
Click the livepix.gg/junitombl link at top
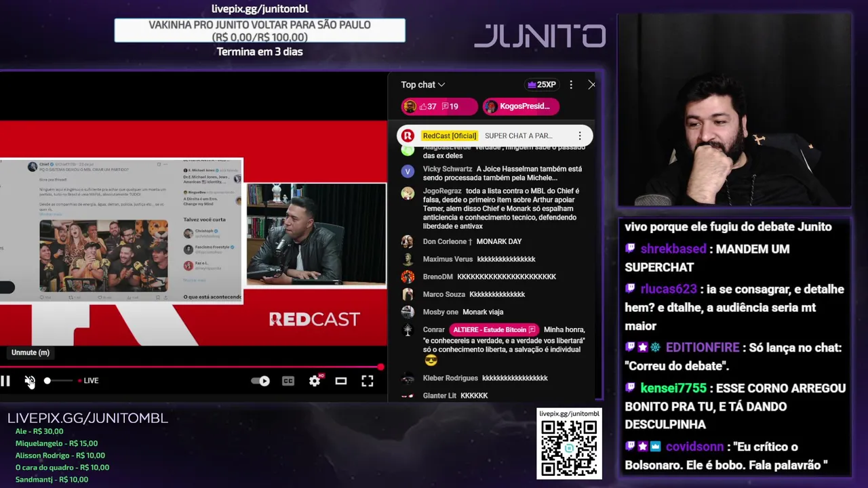260,9
